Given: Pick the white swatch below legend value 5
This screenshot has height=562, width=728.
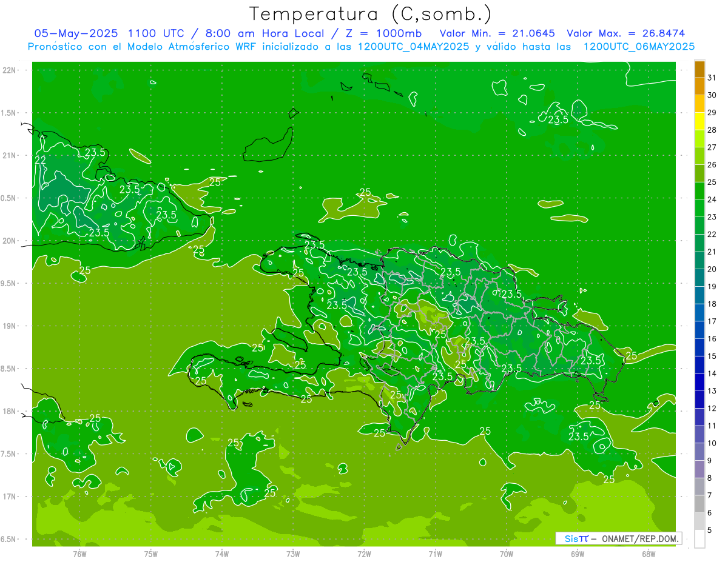Looking at the screenshot, I should (699, 539).
